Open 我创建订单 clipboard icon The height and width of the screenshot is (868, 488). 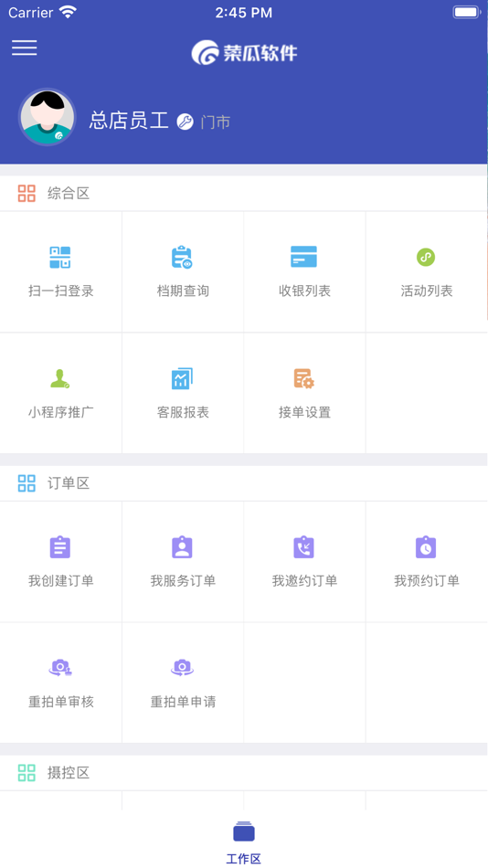tap(60, 547)
